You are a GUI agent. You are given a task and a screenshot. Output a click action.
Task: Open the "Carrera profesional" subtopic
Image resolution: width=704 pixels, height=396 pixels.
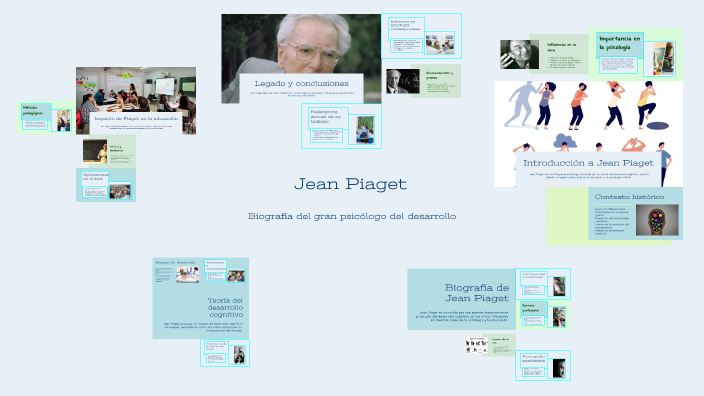point(530,308)
